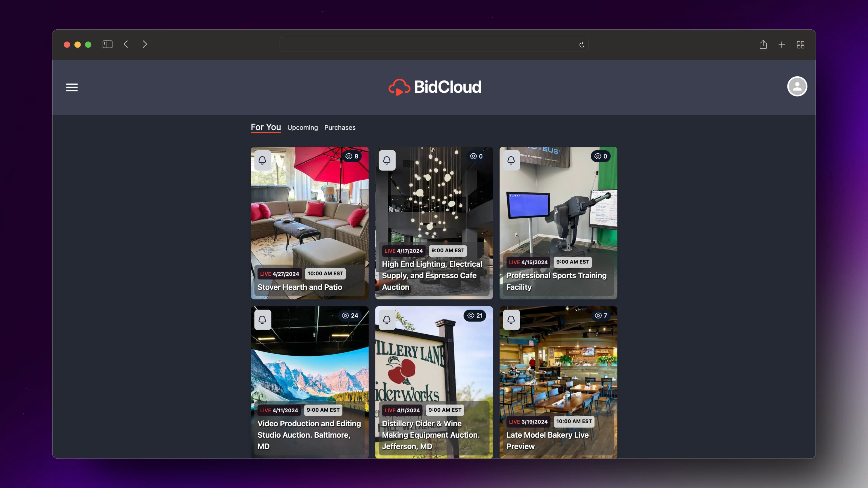The image size is (868, 488).
Task: Switch to the Upcoming tab
Action: (302, 128)
